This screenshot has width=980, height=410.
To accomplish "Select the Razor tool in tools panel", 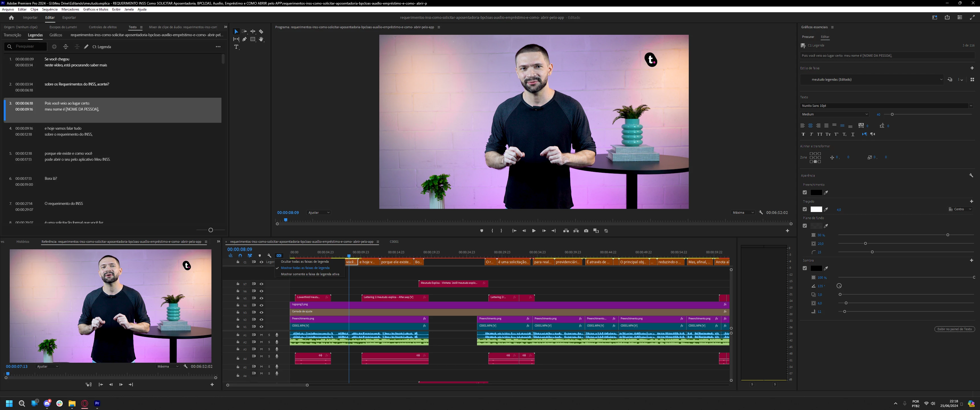I will point(261,32).
